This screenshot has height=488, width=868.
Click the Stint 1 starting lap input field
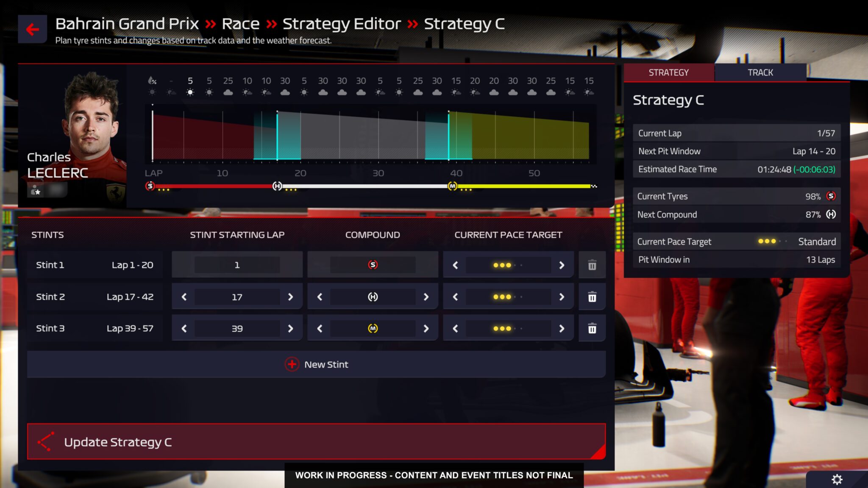[x=236, y=265]
